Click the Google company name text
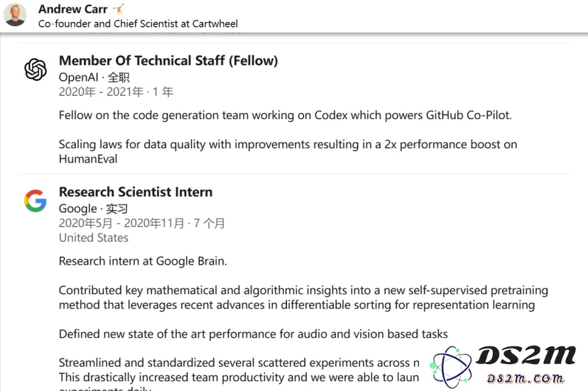 77,209
